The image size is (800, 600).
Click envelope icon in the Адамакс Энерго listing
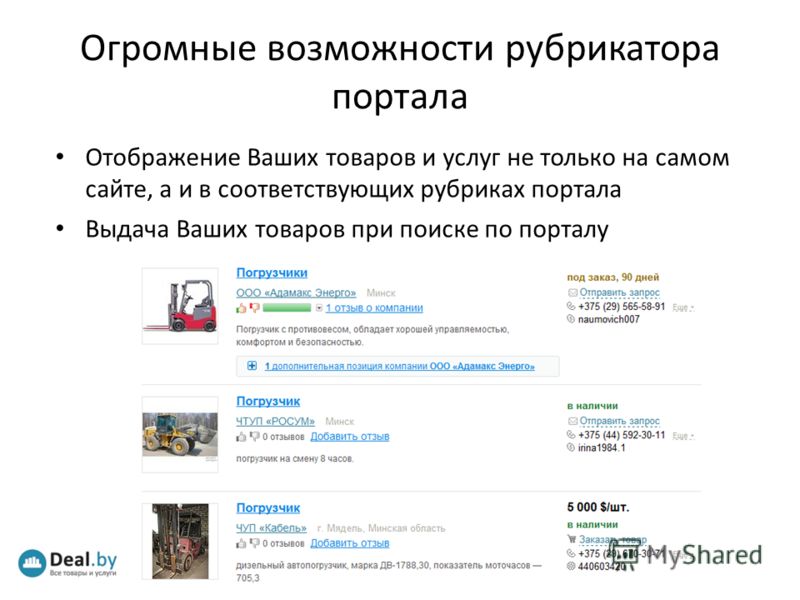(x=572, y=293)
